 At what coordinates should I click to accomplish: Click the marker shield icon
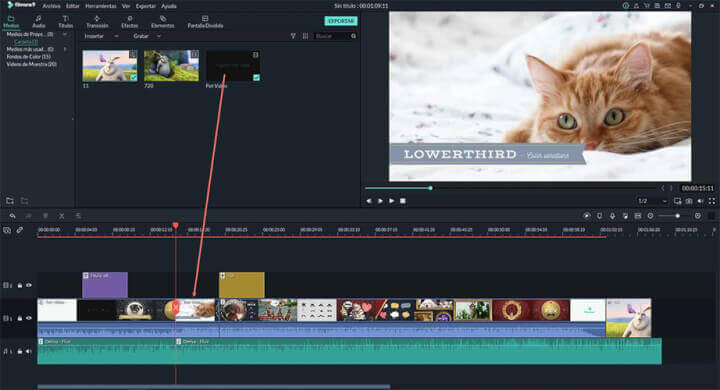click(599, 215)
